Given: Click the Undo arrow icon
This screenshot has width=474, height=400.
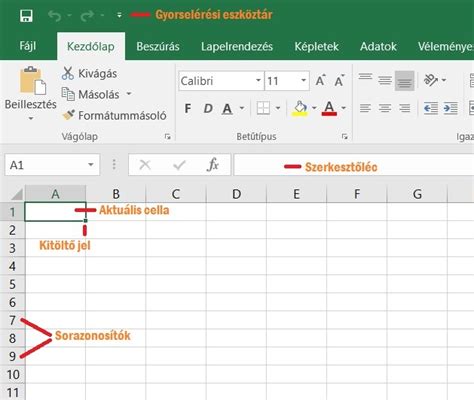Looking at the screenshot, I should [x=54, y=16].
